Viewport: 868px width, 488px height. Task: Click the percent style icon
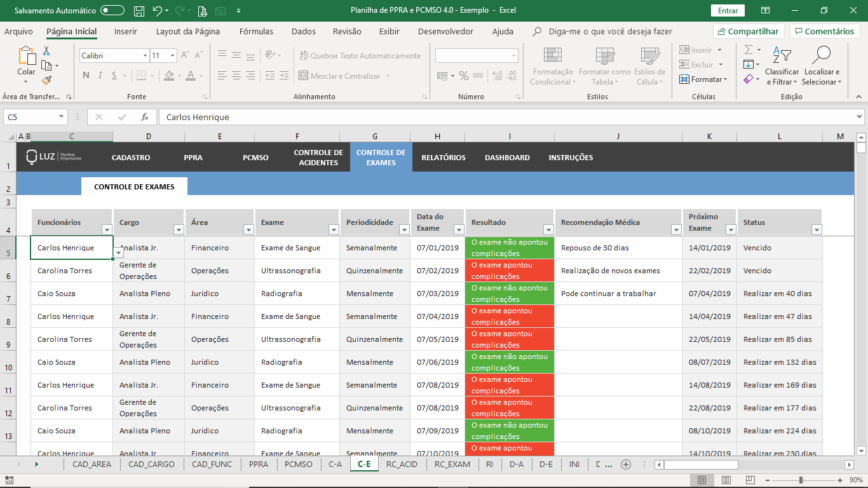point(464,76)
